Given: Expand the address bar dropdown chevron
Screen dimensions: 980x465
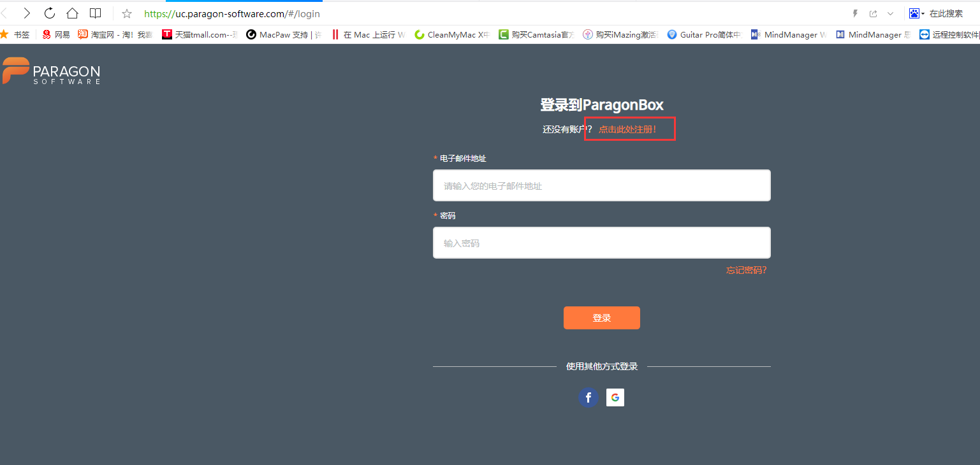Looking at the screenshot, I should [x=890, y=13].
